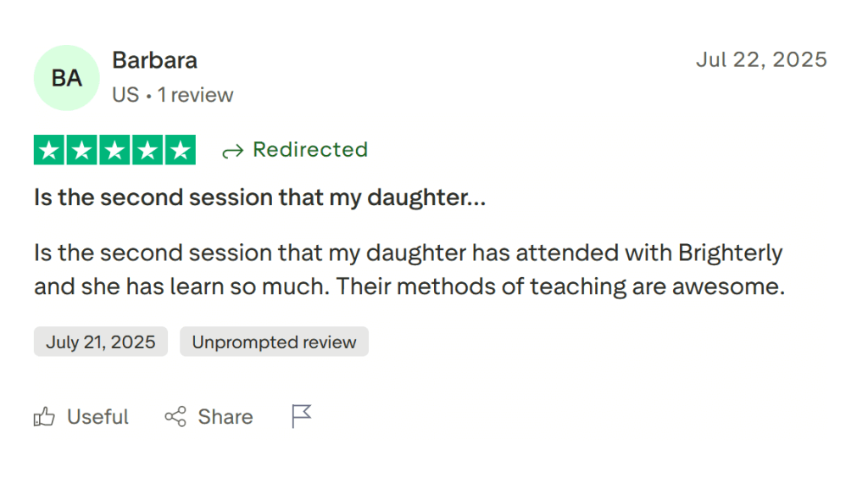Click the US 1 review link
Image resolution: width=868 pixels, height=489 pixels.
click(173, 95)
